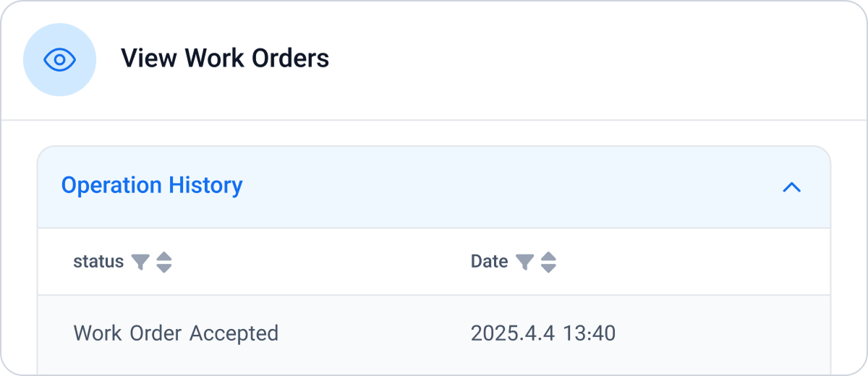This screenshot has height=376, width=868.
Task: Click empty space in the Operation History header bar
Action: (506, 187)
